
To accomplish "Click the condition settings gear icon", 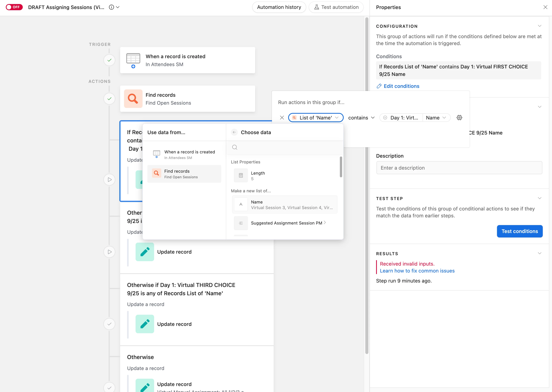I will pyautogui.click(x=459, y=118).
